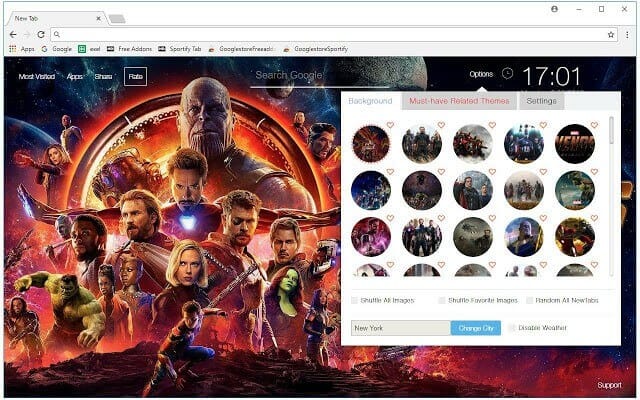Reload the page with the refresh icon

(x=41, y=35)
